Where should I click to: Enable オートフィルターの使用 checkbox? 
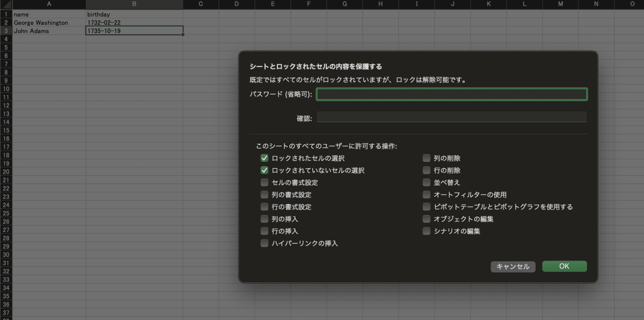pyautogui.click(x=426, y=195)
